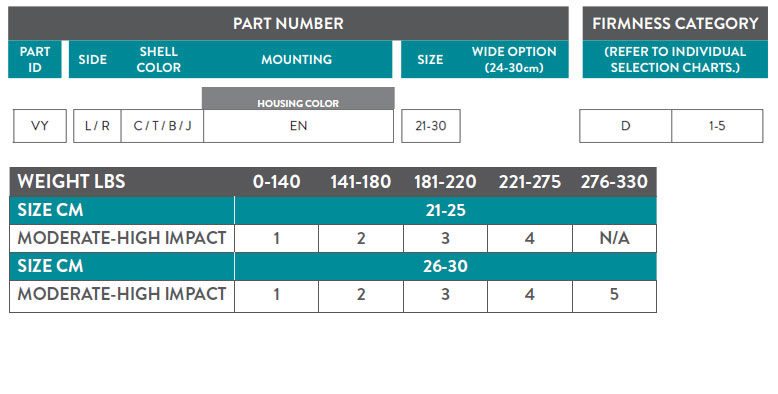Select the EN mounting box
The image size is (778, 394).
pyautogui.click(x=298, y=126)
